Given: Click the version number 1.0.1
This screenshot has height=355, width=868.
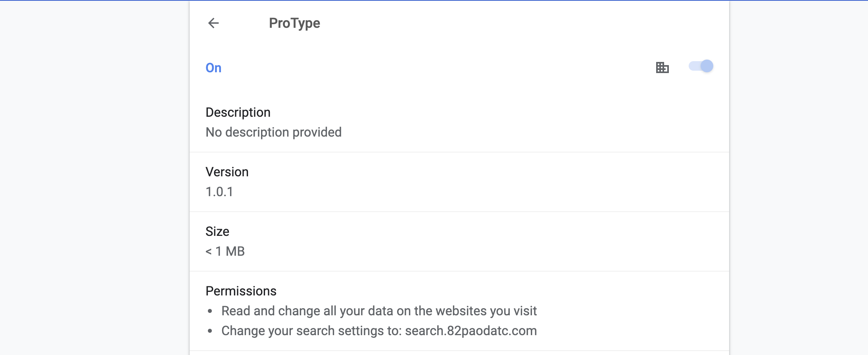Looking at the screenshot, I should 219,192.
